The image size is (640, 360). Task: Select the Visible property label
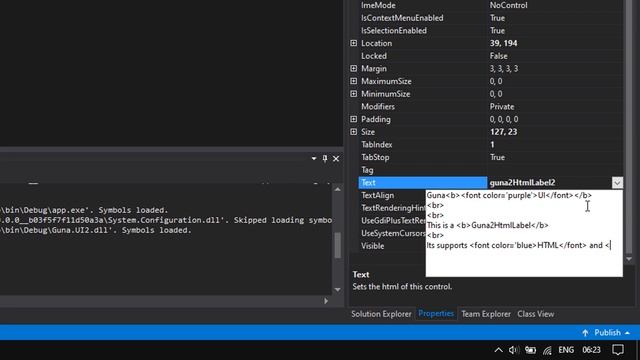tap(372, 246)
